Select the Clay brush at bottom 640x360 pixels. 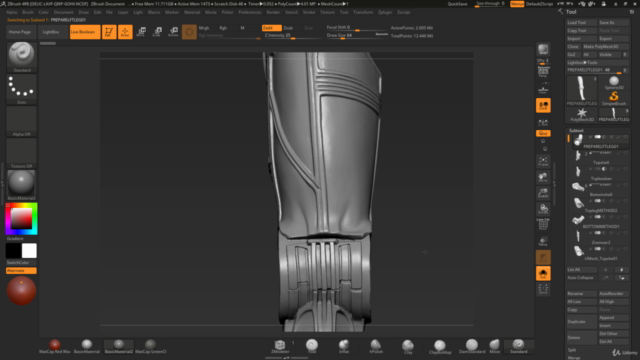tap(408, 347)
